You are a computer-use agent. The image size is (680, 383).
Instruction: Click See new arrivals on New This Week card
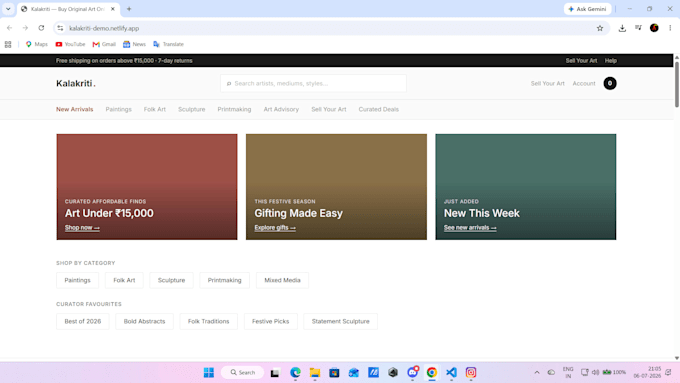tap(470, 228)
